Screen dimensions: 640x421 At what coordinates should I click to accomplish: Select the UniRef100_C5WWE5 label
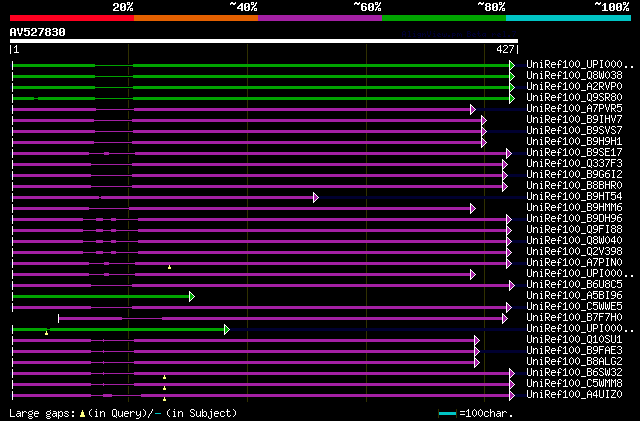pyautogui.click(x=574, y=307)
